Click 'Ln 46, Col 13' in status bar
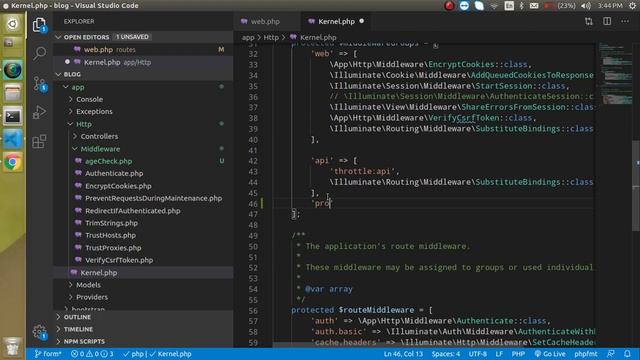This screenshot has height=360, width=640. pyautogui.click(x=403, y=354)
